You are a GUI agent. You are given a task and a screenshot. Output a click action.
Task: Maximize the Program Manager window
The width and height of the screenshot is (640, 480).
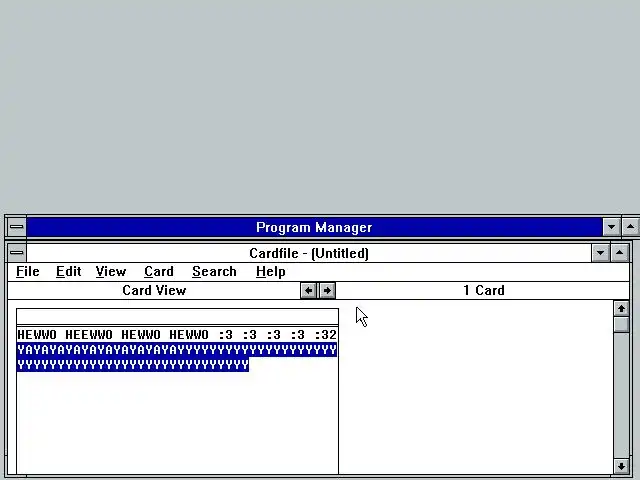630,227
